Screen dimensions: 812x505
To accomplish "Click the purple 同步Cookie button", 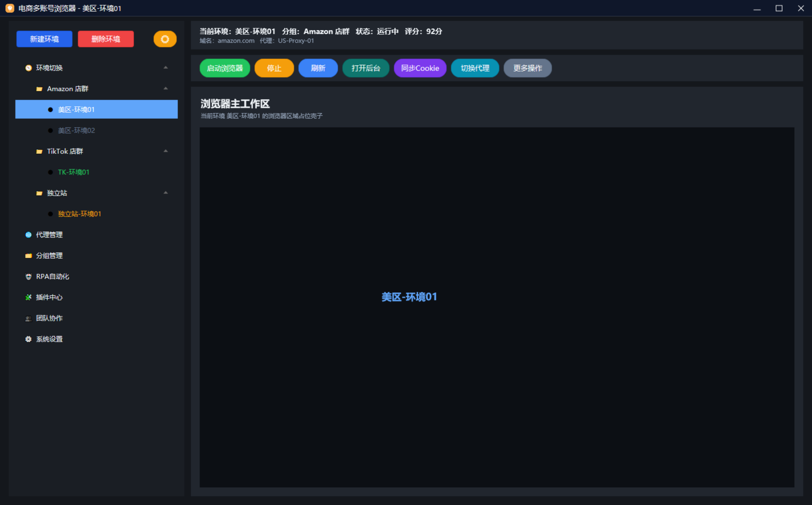I will (420, 68).
